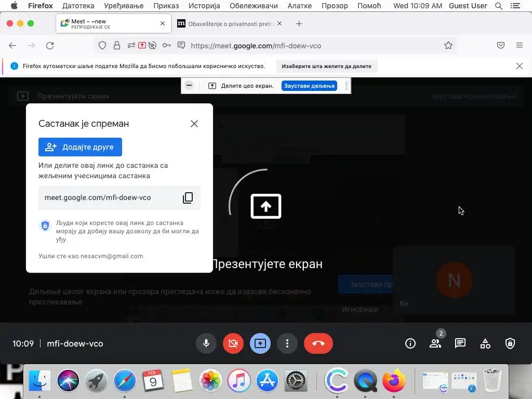Click the notification permission chat icon
The height and width of the screenshot is (399, 532).
(x=181, y=46)
